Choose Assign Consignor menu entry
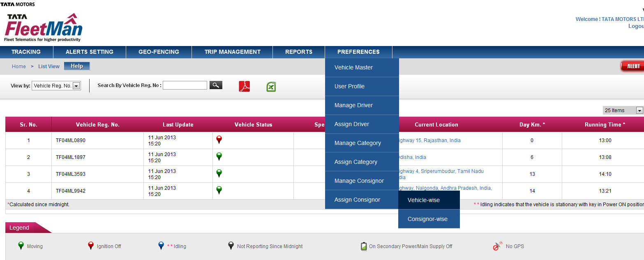The height and width of the screenshot is (260, 644). point(362,200)
